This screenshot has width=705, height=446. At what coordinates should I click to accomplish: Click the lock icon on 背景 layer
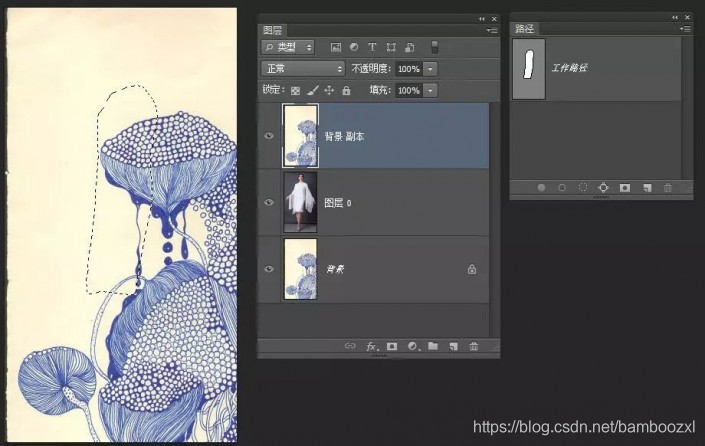[x=472, y=269]
